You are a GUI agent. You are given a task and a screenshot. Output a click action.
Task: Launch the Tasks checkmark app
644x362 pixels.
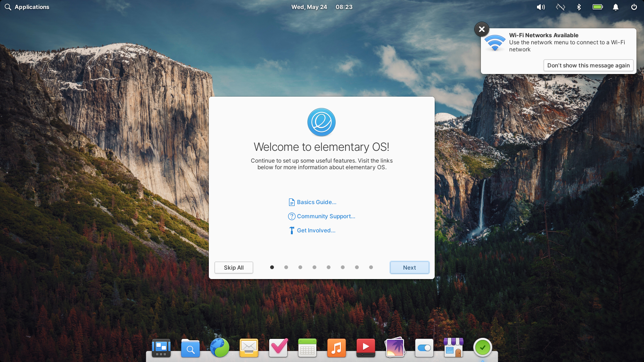[x=278, y=348]
